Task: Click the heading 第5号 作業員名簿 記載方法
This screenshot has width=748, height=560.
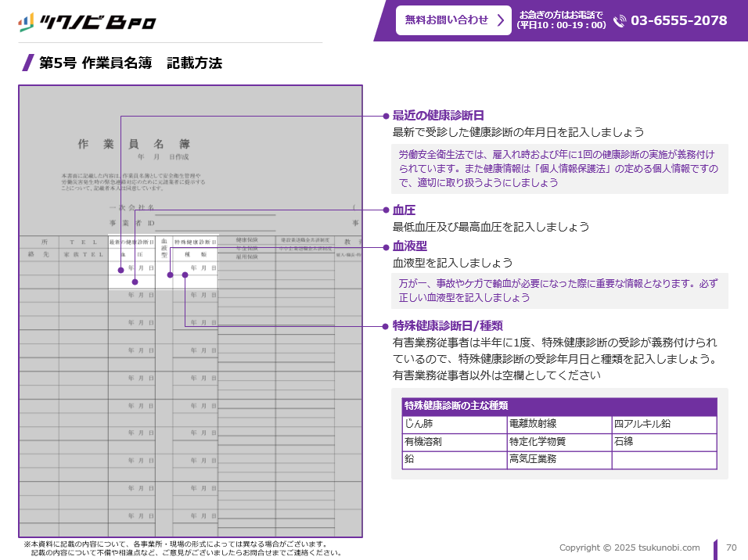Action: tap(130, 63)
